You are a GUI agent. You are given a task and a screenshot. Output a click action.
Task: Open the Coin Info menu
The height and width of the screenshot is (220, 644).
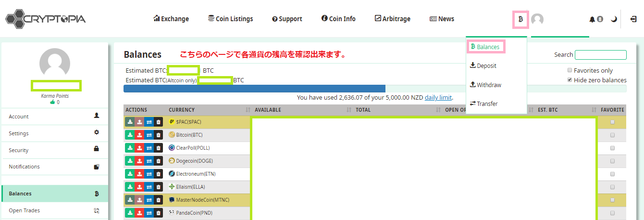pos(338,19)
